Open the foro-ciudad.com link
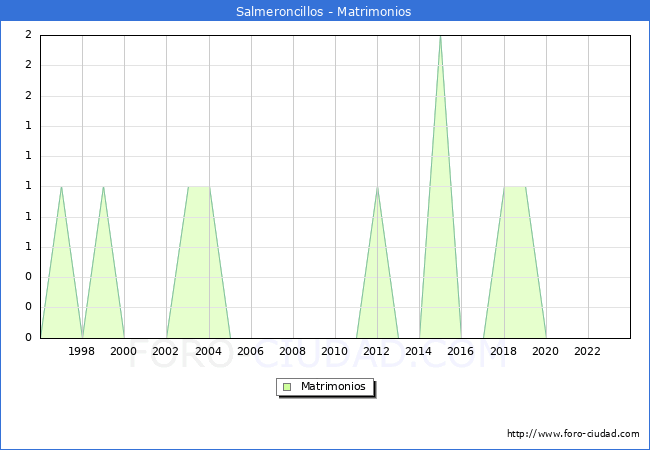Viewport: 650px width, 450px height. click(x=573, y=434)
